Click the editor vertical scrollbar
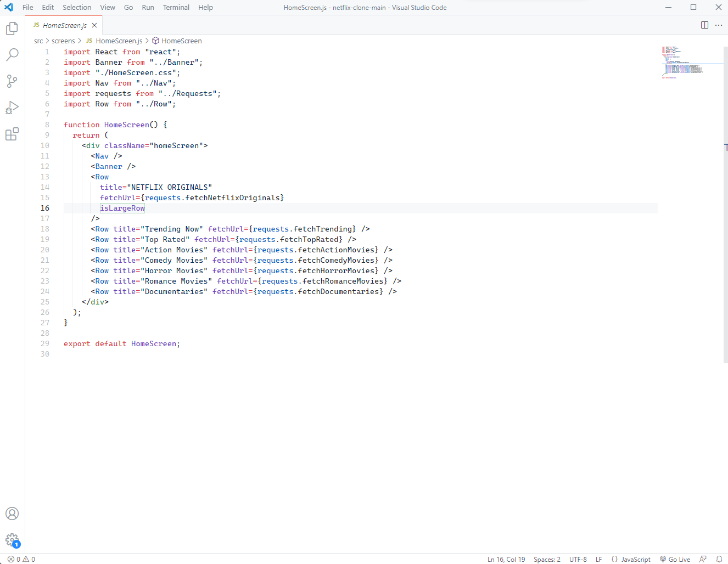 [x=726, y=205]
